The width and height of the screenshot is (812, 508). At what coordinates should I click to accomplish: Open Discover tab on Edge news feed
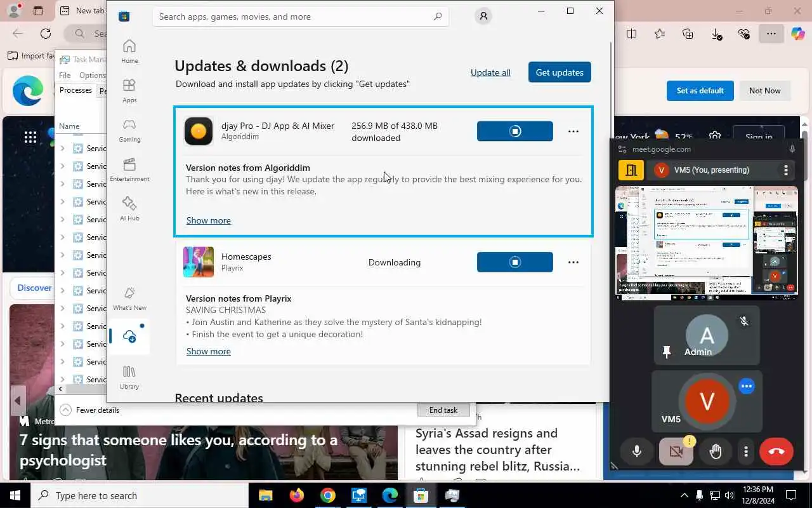33,288
